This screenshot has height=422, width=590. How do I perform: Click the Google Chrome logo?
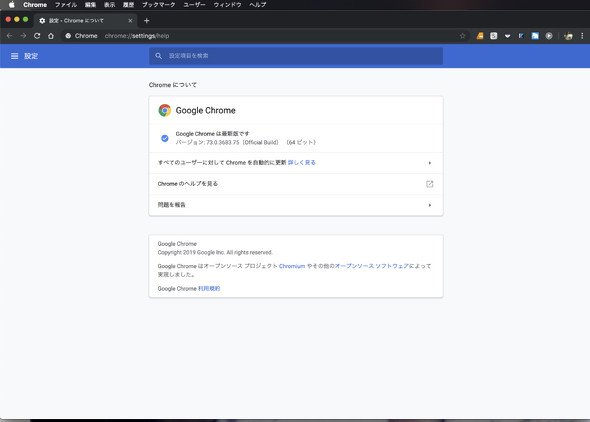[164, 110]
